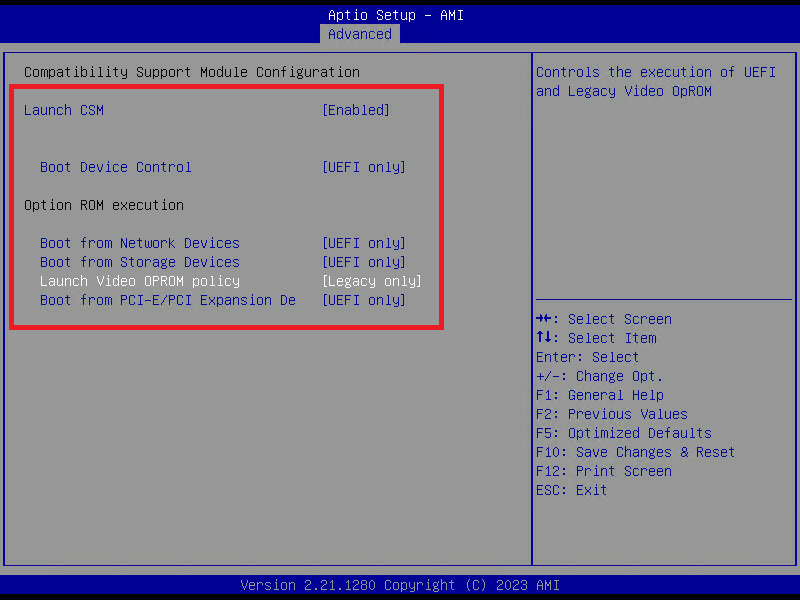Select Boot from Storage Devices entry

click(140, 262)
